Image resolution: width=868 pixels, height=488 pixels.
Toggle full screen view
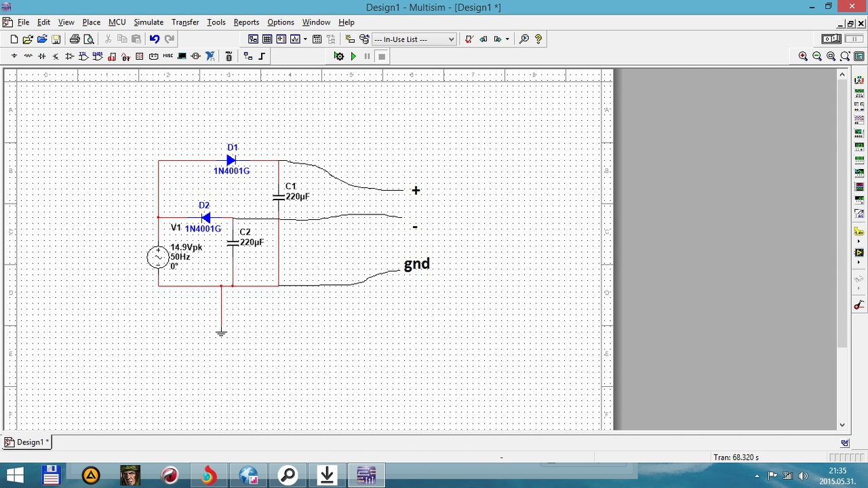[859, 56]
